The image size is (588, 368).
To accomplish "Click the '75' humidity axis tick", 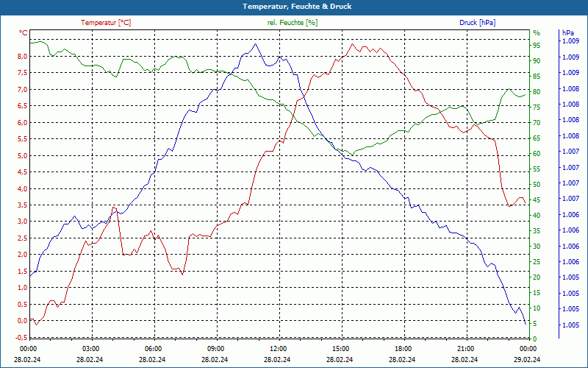I will (x=537, y=107).
